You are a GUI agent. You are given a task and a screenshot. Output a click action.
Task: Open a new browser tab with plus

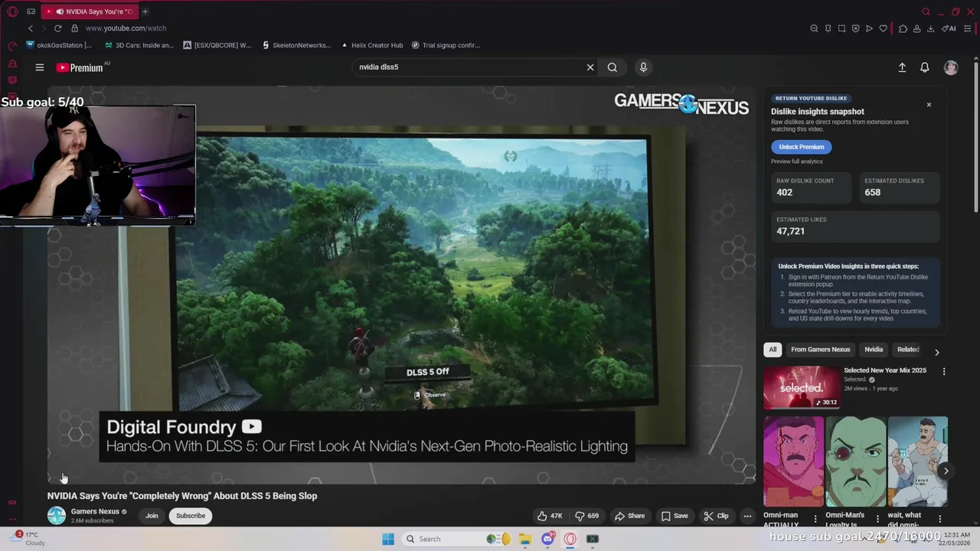pyautogui.click(x=145, y=11)
